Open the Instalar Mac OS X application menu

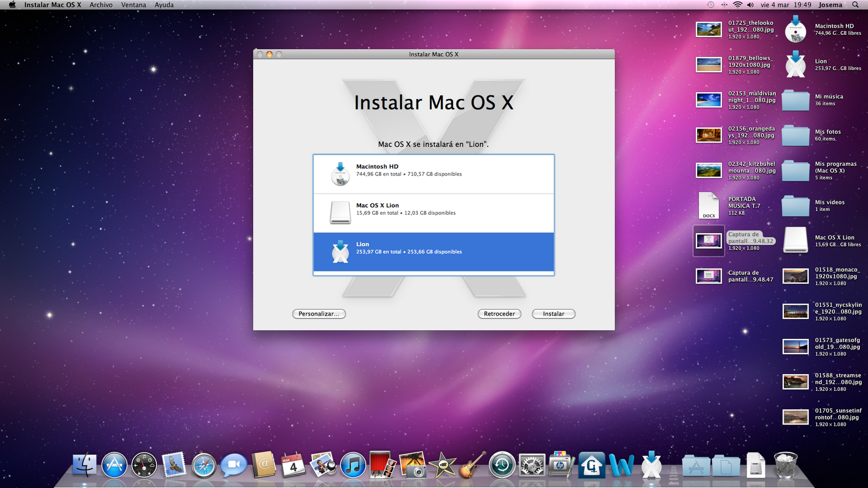(53, 5)
